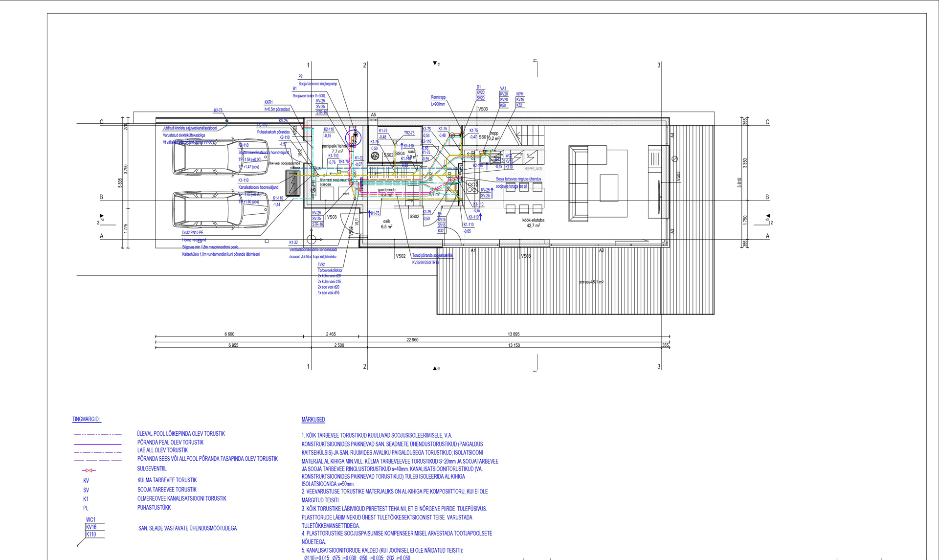Click the blue circled circulation pump symbol

click(x=354, y=137)
